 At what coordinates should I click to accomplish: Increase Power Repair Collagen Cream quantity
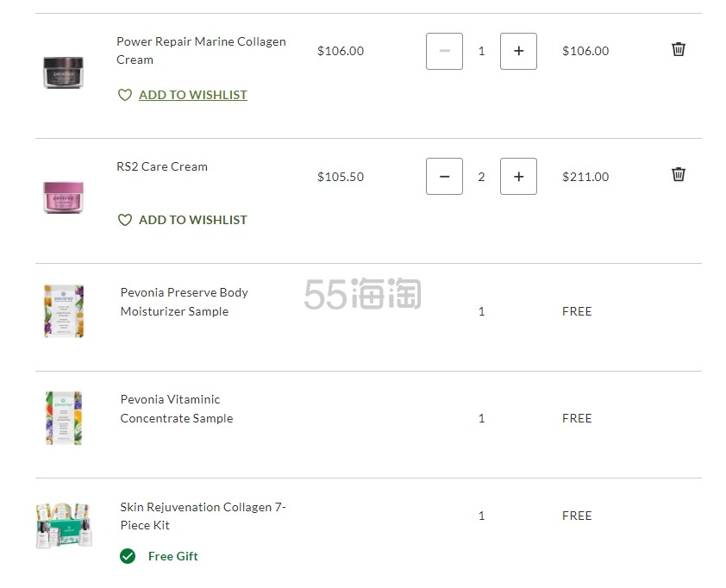pos(518,51)
